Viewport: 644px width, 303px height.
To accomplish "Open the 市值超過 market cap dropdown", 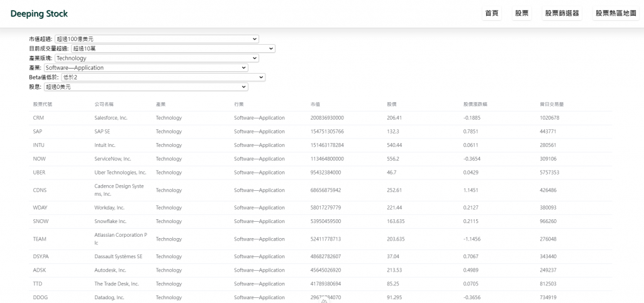I will click(157, 39).
